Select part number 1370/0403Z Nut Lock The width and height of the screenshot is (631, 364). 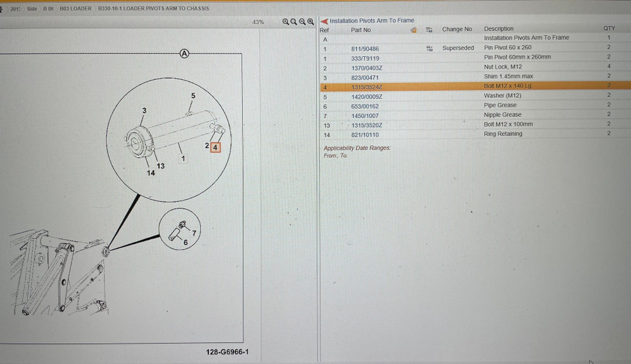367,68
